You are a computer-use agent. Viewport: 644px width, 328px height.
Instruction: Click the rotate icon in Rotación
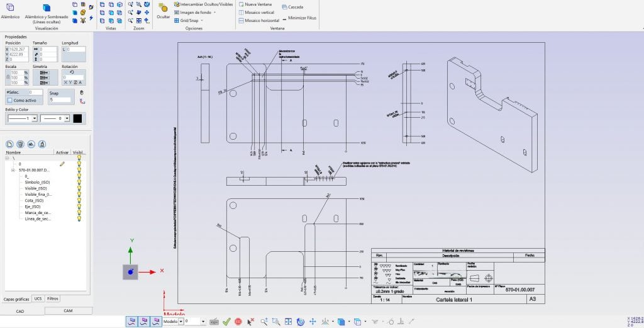(x=72, y=72)
